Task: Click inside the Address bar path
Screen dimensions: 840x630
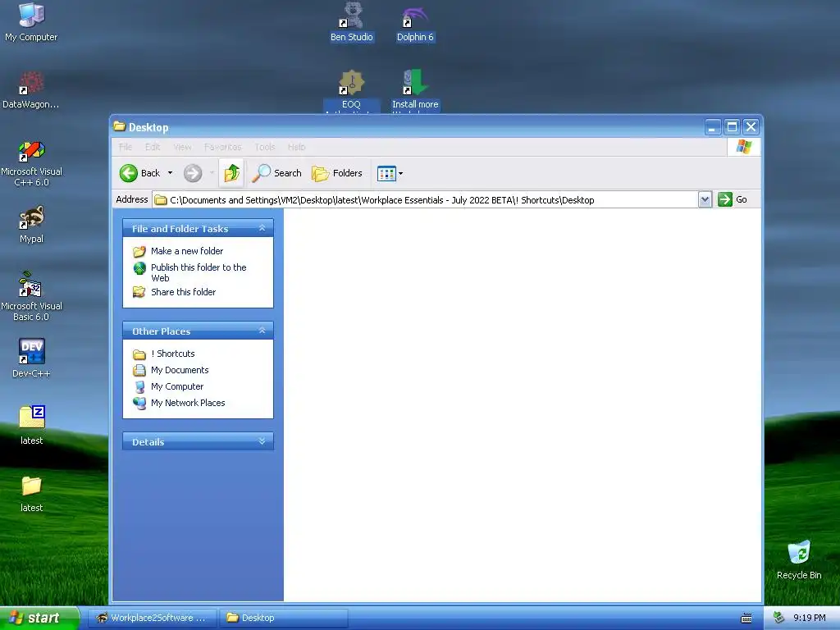Action: pos(426,200)
